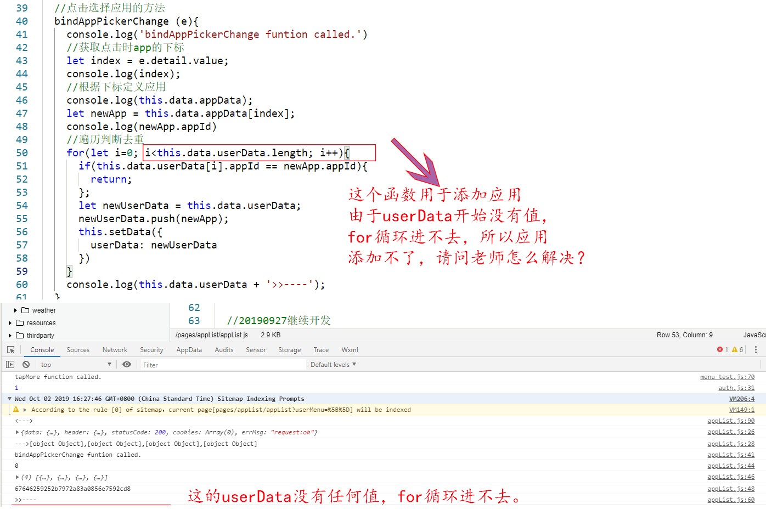Click the resources folder name
The image size is (766, 532).
pyautogui.click(x=41, y=322)
